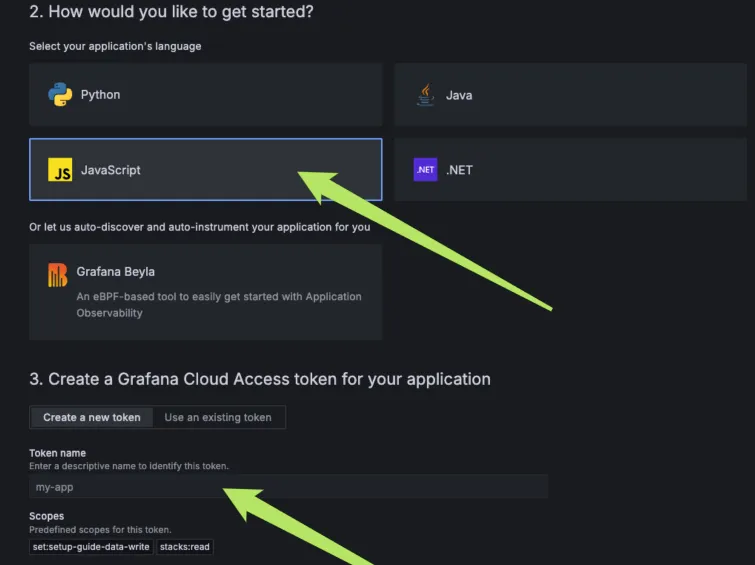Focus the Token name input field

288,487
